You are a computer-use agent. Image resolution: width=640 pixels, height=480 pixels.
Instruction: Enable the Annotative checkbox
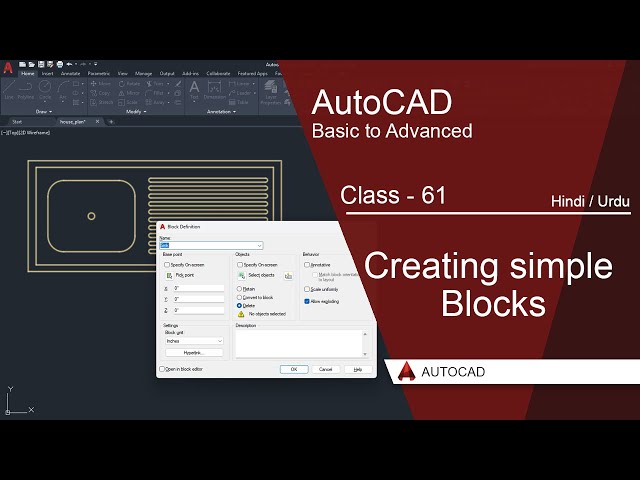pyautogui.click(x=307, y=265)
